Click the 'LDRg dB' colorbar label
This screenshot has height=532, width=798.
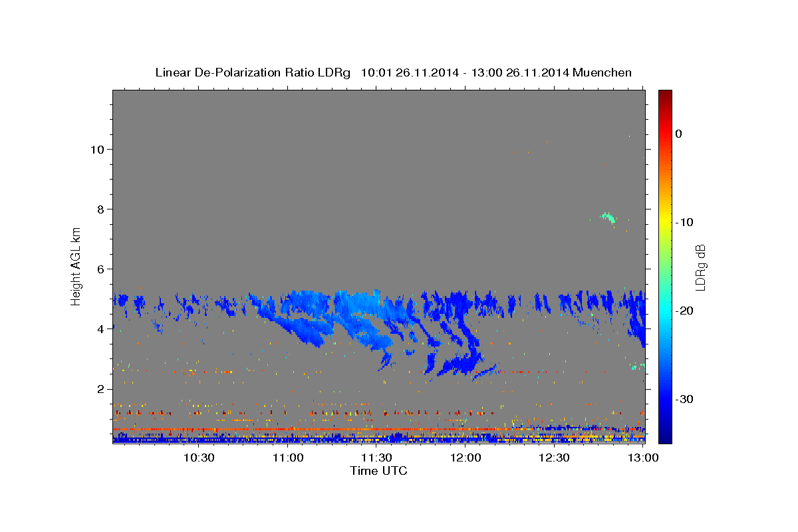coord(700,267)
